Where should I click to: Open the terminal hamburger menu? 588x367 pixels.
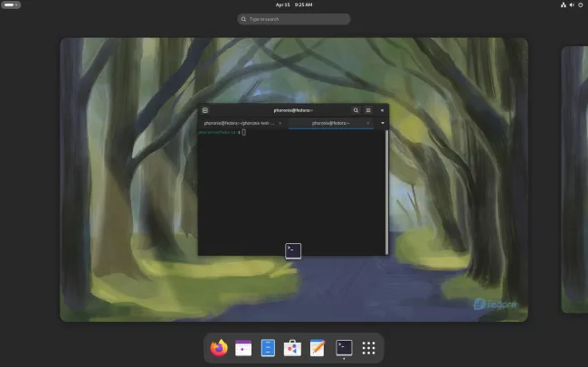(x=368, y=110)
